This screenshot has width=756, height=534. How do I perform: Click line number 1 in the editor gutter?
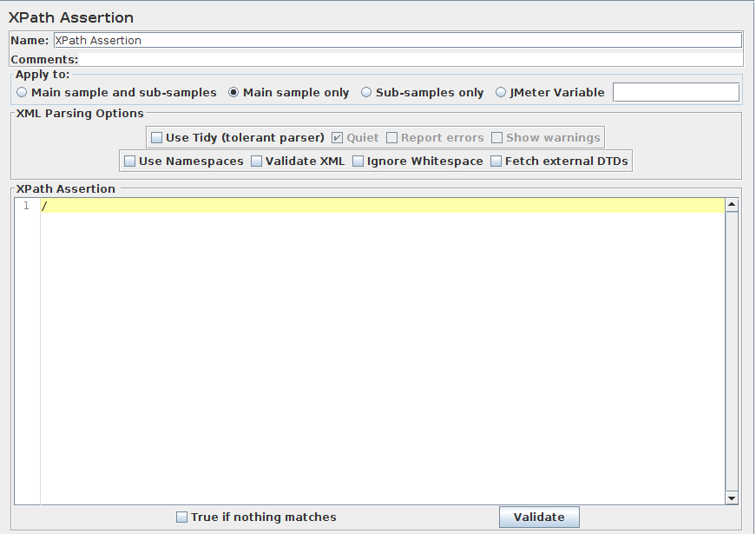[26, 206]
